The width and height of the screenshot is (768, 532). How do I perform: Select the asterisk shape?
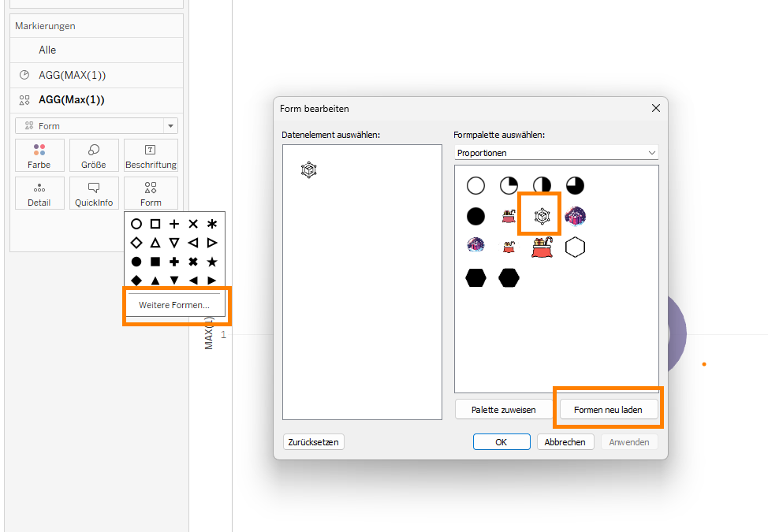pos(212,224)
